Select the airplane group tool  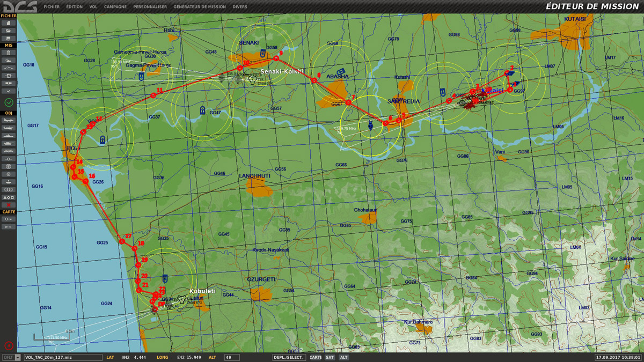click(9, 121)
